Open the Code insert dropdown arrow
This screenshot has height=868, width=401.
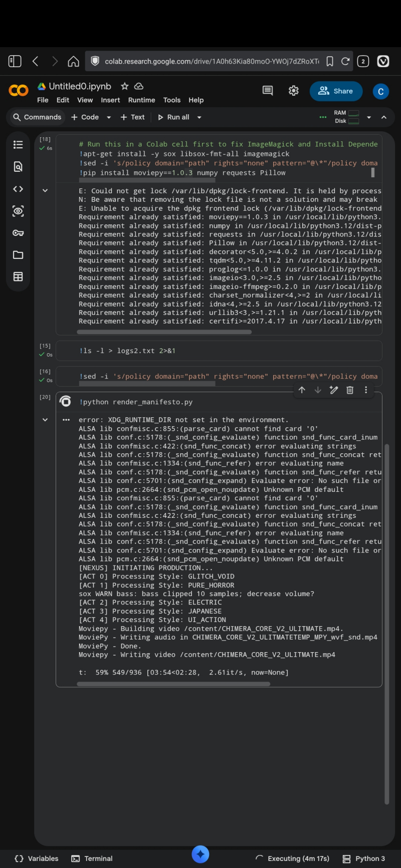pyautogui.click(x=109, y=117)
